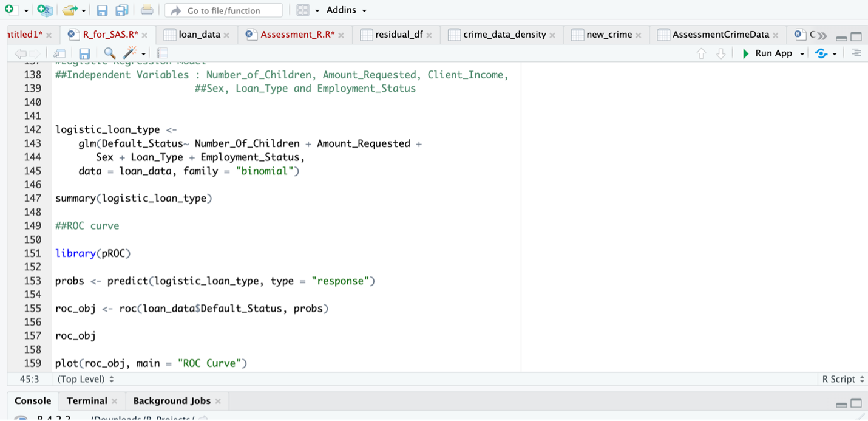Expand the Code Tools dropdown arrow
868x421 pixels.
tap(144, 54)
